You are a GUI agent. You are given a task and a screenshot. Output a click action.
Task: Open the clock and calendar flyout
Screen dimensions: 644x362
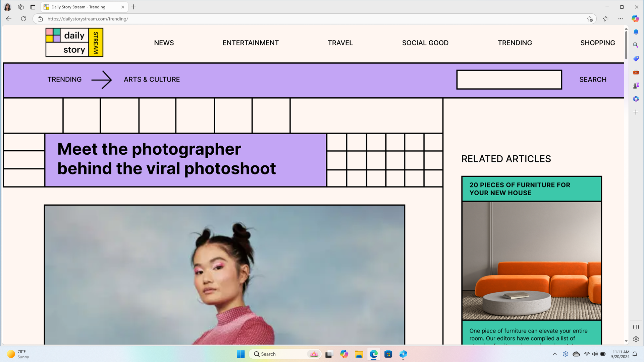point(620,354)
